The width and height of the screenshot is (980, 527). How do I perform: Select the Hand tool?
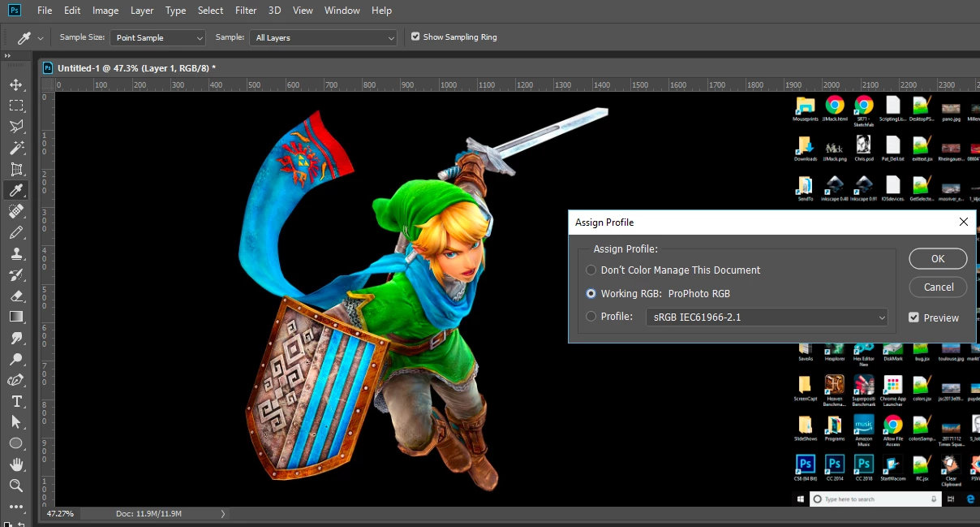(x=16, y=464)
